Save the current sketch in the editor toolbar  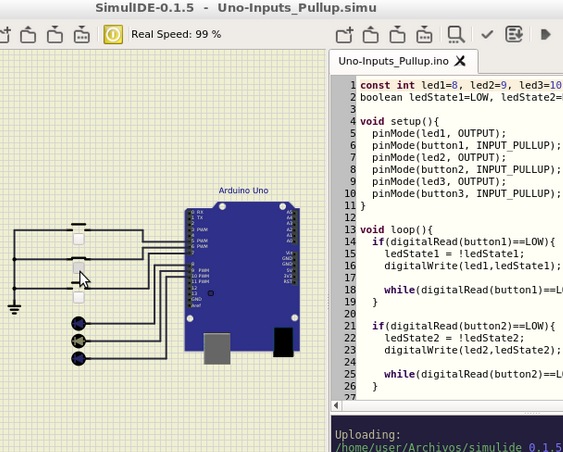(x=397, y=35)
